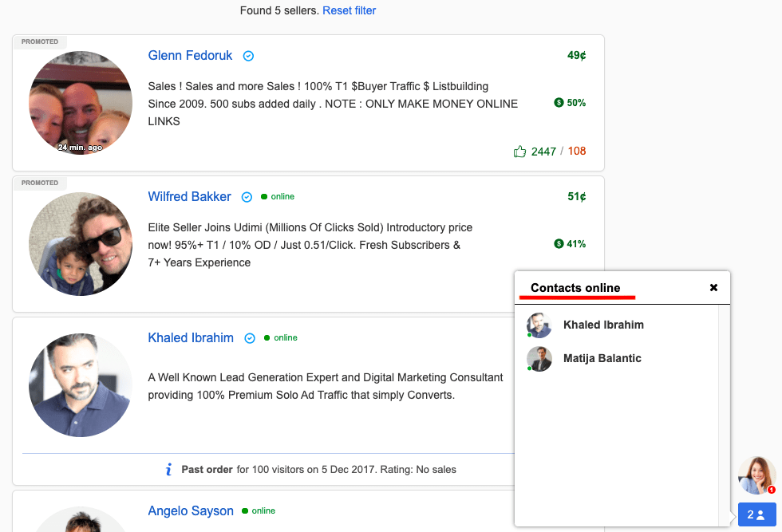Screen dimensions: 782x532
Task: Open the chat avatar with red notification
Action: 756,475
